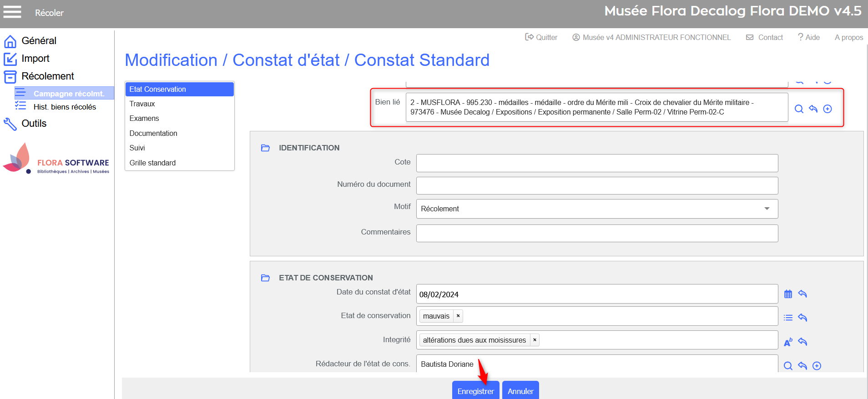The width and height of the screenshot is (868, 399).
Task: Click the search icon beside Bien lié
Action: tap(798, 109)
